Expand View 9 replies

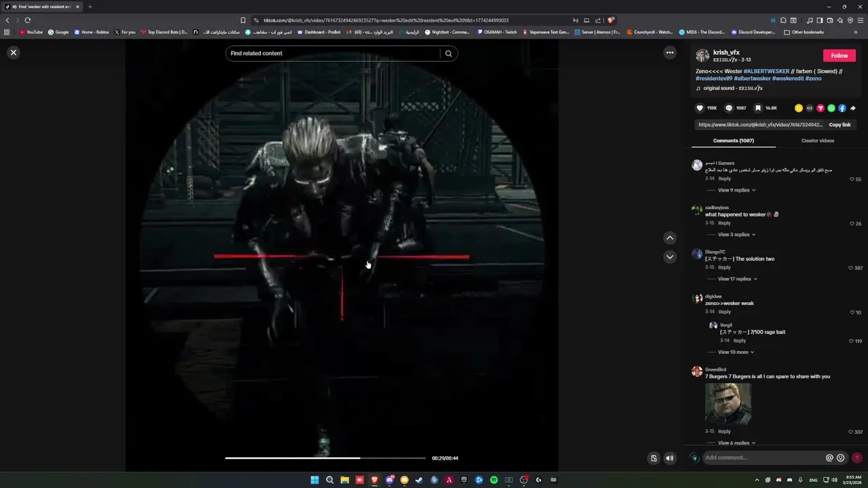[x=737, y=190]
